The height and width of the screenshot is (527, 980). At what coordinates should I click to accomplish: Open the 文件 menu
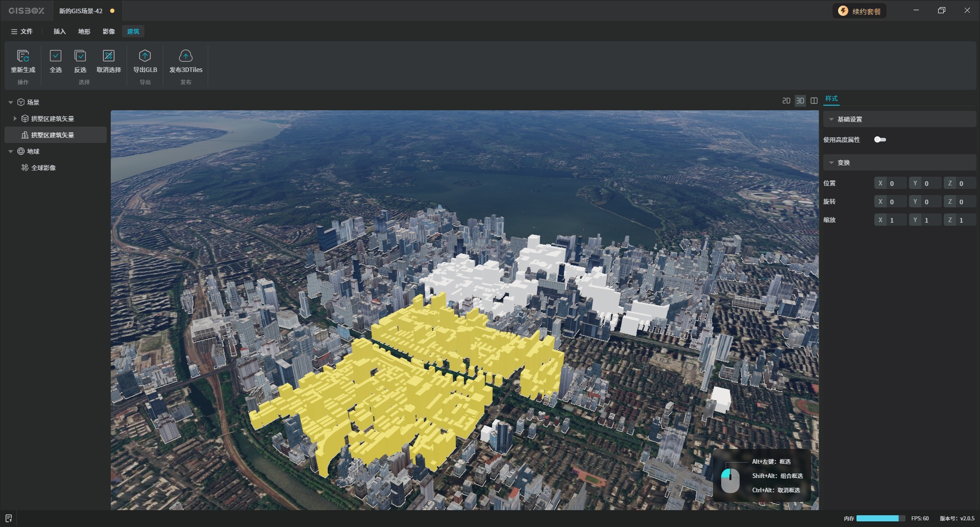[x=22, y=32]
